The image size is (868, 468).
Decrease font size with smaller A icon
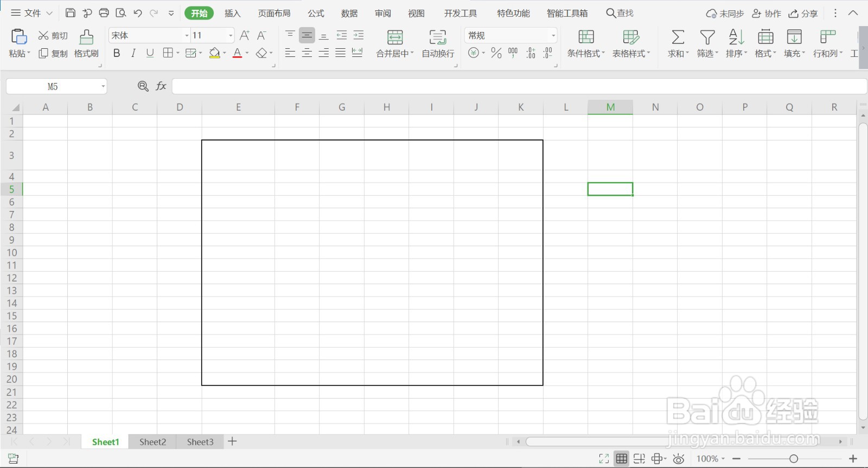261,35
